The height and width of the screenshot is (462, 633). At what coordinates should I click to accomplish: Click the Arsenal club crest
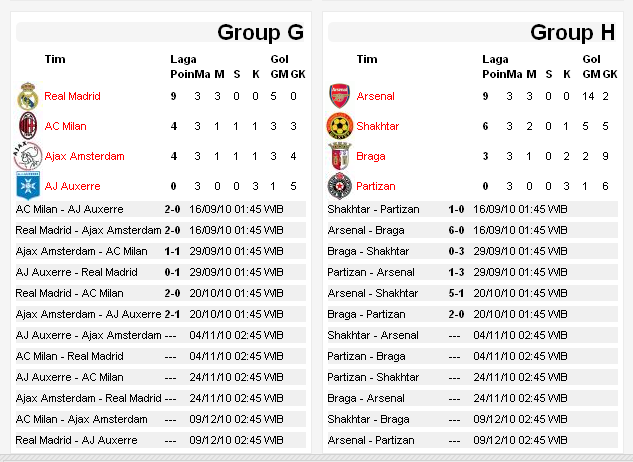pyautogui.click(x=340, y=97)
